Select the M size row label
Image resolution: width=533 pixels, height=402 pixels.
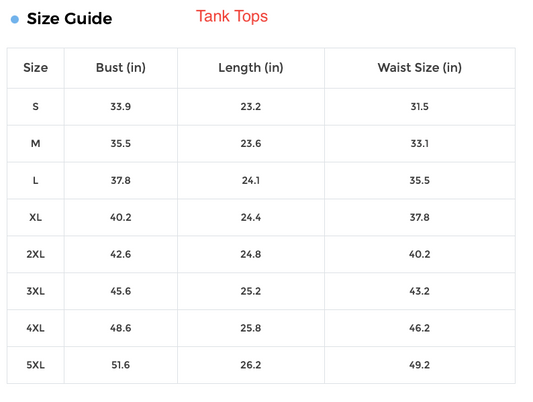pyautogui.click(x=36, y=143)
